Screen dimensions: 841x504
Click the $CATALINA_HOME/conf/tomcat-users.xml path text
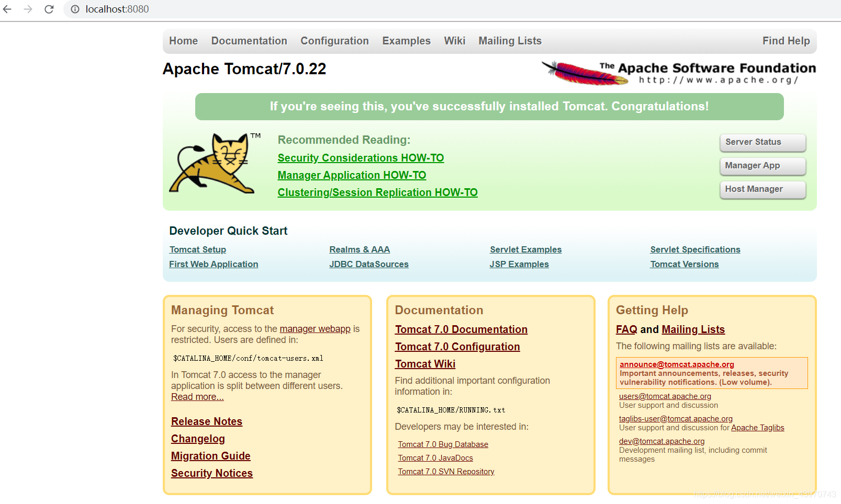[248, 358]
